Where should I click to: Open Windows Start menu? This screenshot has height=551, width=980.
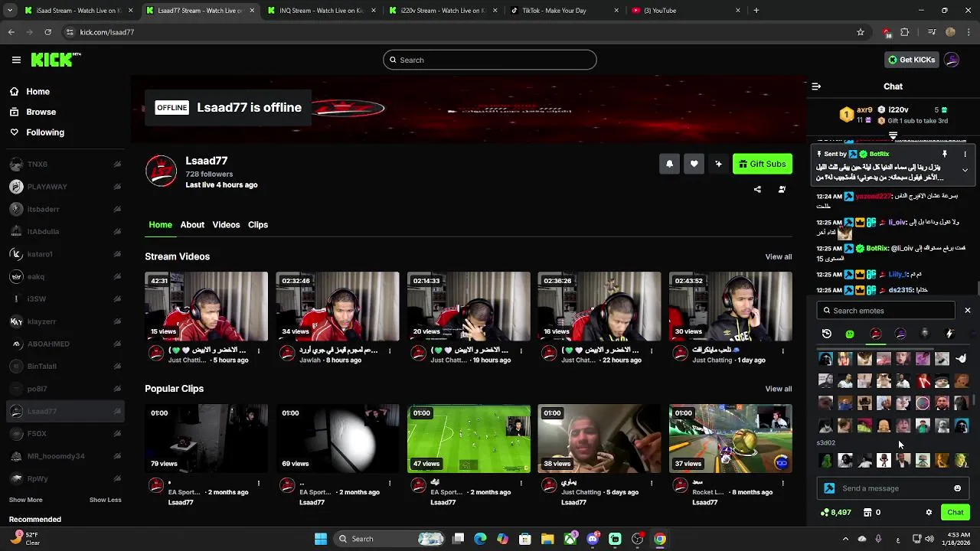pos(321,539)
